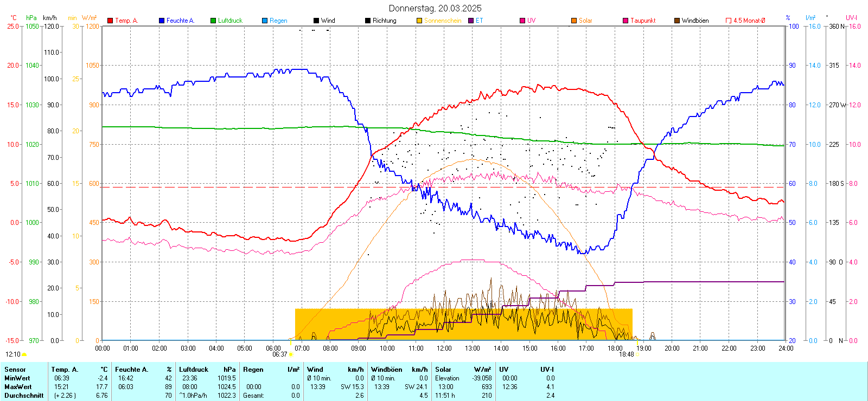The width and height of the screenshot is (868, 401).
Task: Click the Windböen header in the table
Action: coord(386,370)
